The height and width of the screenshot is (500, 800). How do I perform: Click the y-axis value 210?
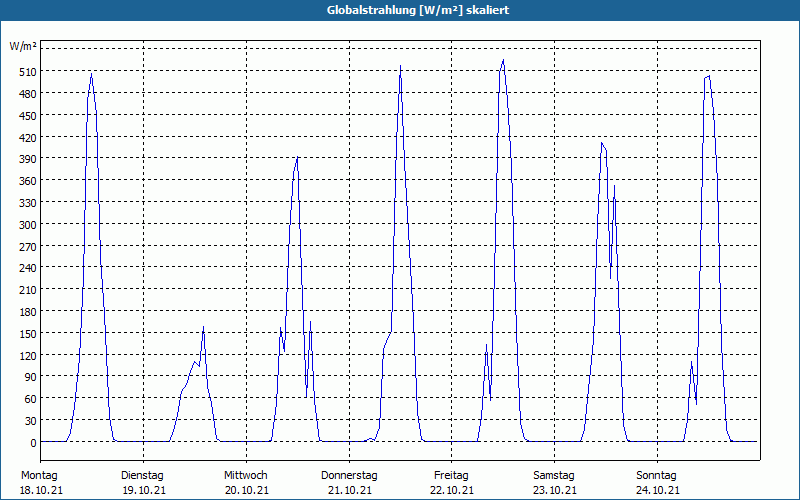(x=28, y=290)
